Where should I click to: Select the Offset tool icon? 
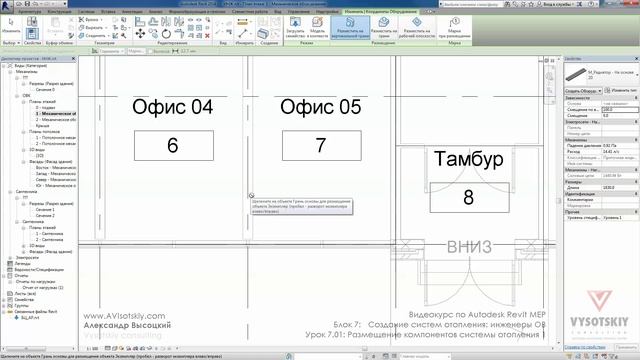point(153,22)
